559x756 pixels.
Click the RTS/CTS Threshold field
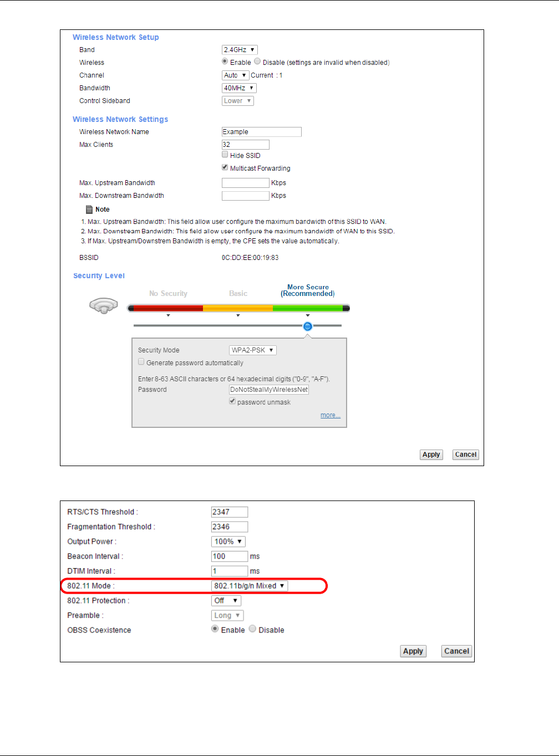point(230,512)
